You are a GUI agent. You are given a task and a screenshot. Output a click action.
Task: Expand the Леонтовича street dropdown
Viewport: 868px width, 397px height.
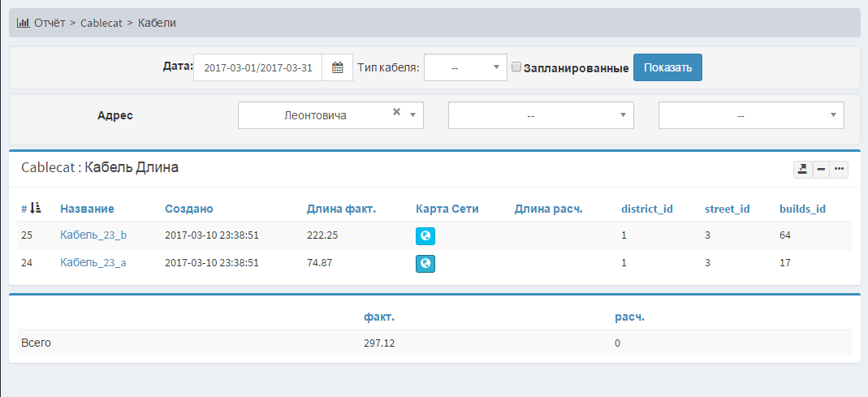click(413, 115)
